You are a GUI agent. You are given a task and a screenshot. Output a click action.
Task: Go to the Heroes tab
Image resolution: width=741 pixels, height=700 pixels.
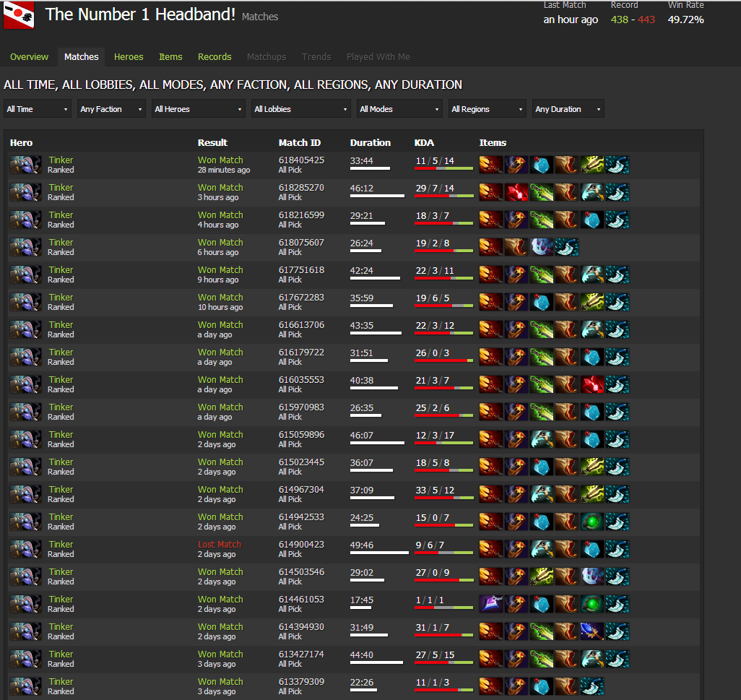[129, 57]
